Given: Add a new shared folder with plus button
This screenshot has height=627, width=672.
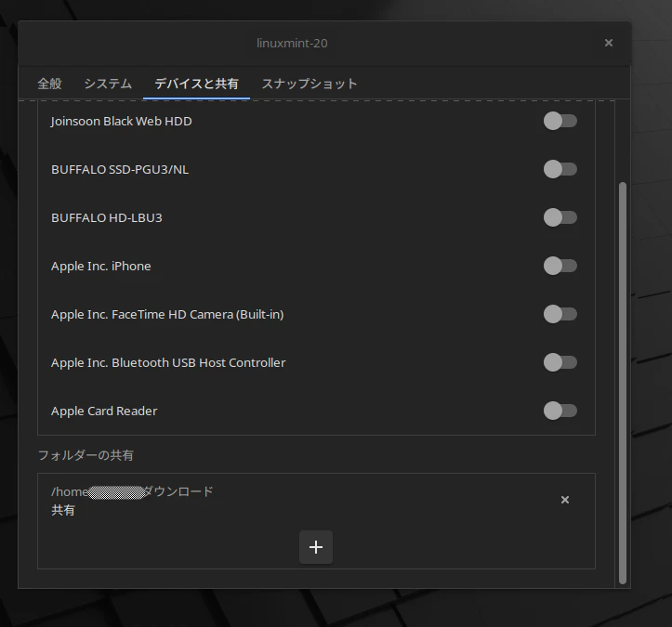Looking at the screenshot, I should coord(316,547).
